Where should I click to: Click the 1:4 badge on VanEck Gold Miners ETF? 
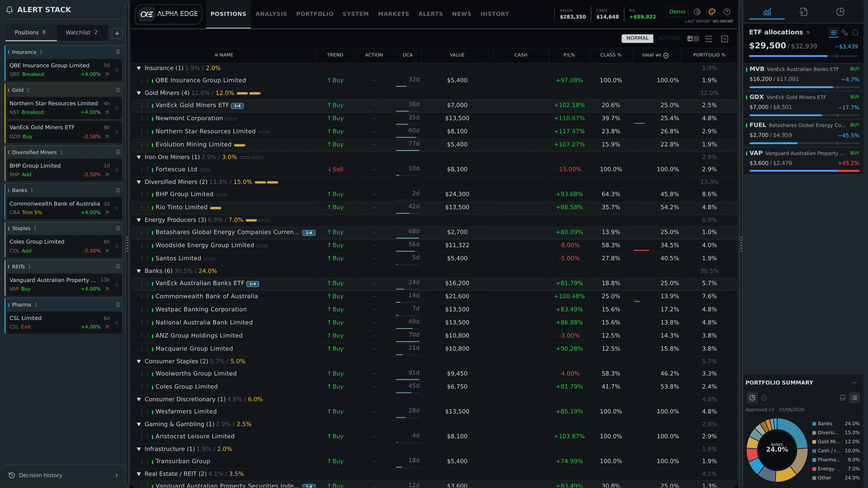click(237, 106)
